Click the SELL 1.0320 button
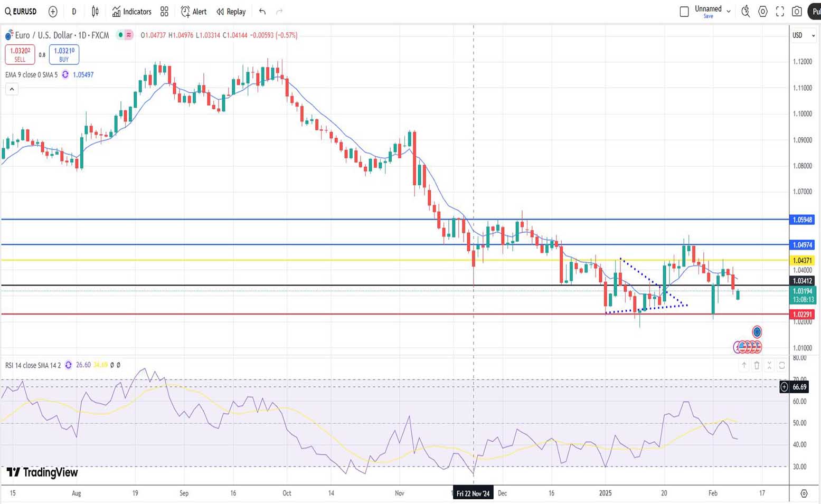The height and width of the screenshot is (504, 821). 20,54
